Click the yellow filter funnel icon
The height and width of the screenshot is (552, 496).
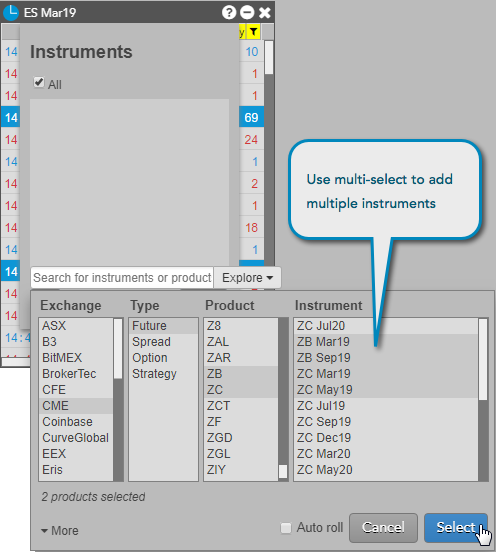coord(253,32)
